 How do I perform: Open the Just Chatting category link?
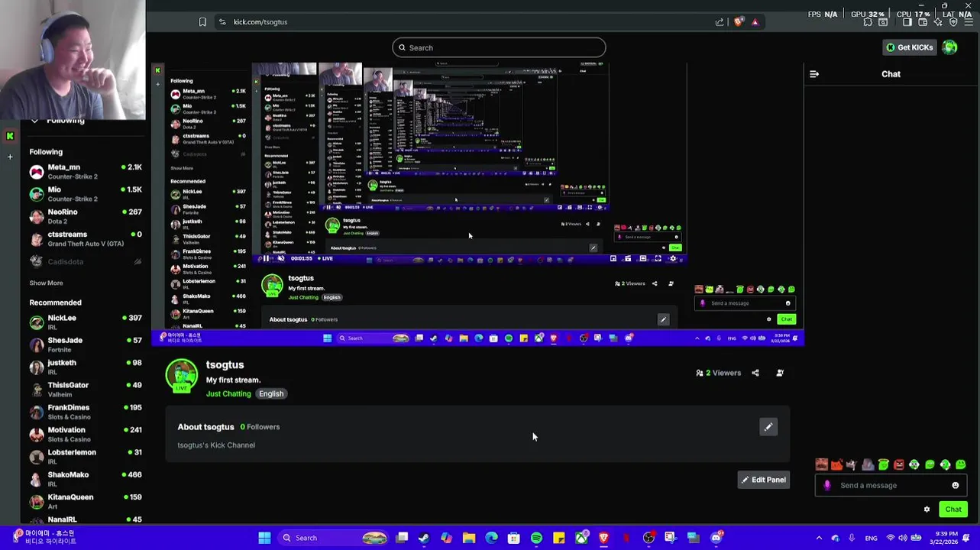pos(228,394)
